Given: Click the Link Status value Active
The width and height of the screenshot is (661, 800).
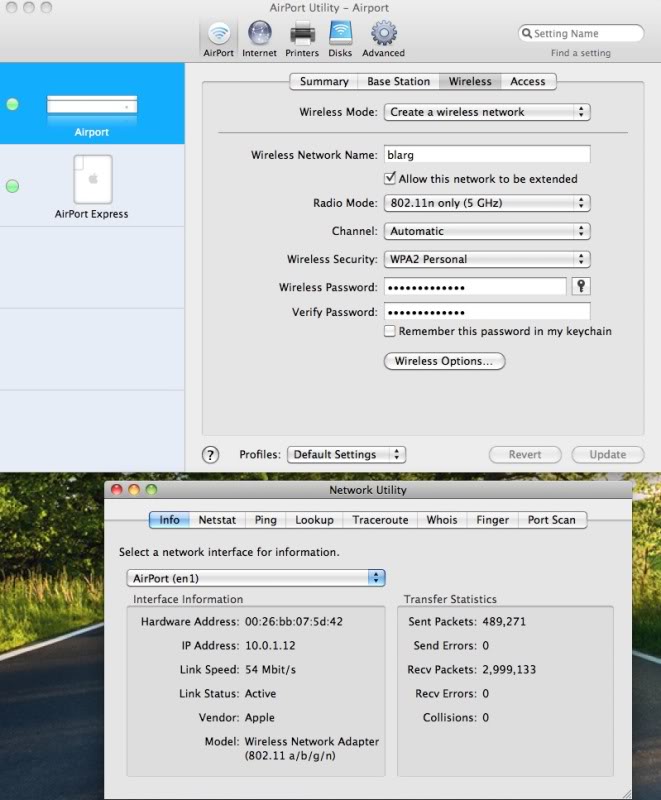Looking at the screenshot, I should point(261,693).
